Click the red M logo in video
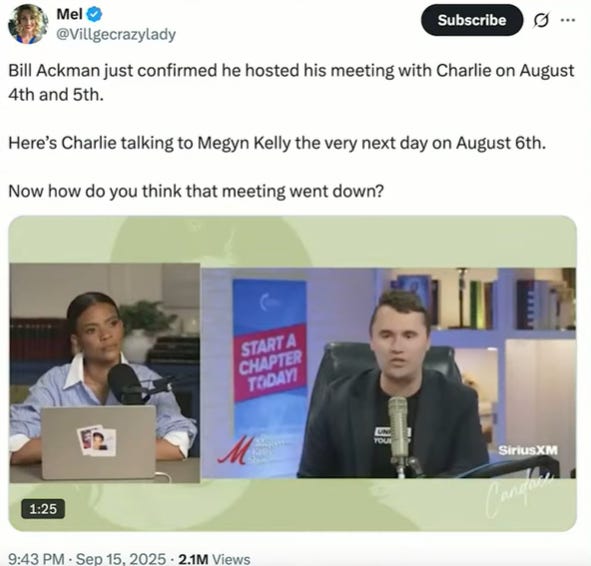The height and width of the screenshot is (566, 591). coord(236,450)
